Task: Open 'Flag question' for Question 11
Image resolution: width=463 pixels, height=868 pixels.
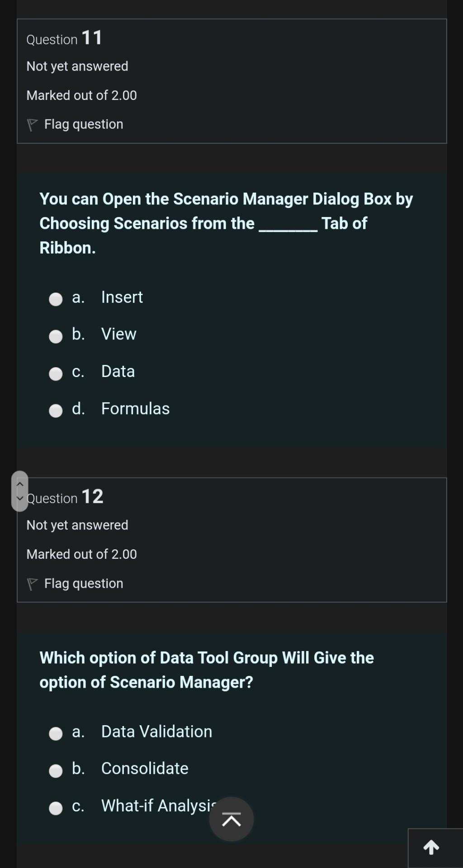Action: 83,123
